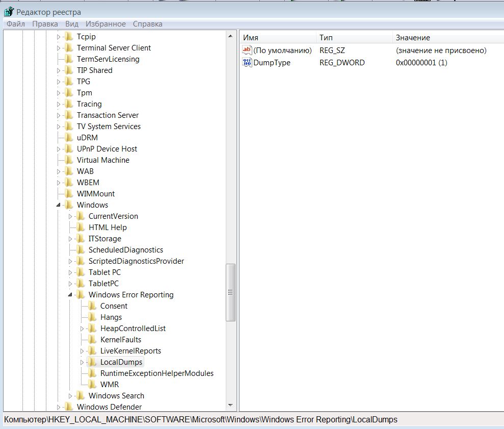Click the Consent folder icon
Image resolution: width=504 pixels, height=429 pixels.
92,306
